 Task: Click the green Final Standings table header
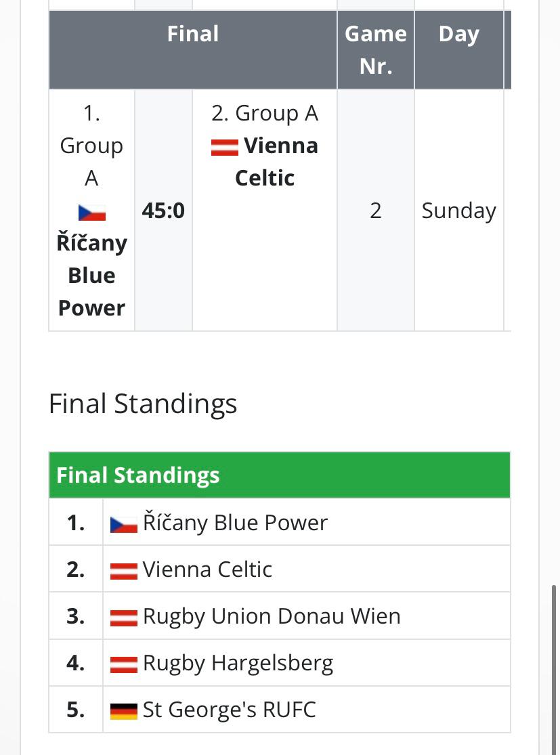click(279, 475)
